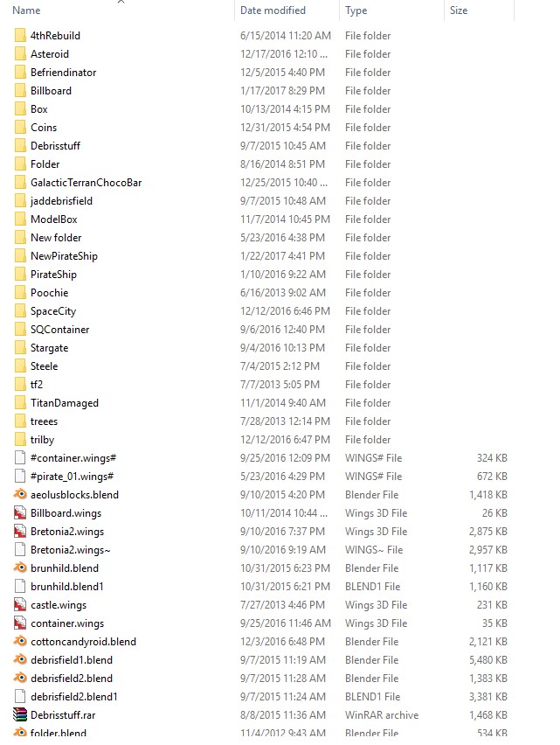This screenshot has width=560, height=745.
Task: Select the Coins folder name
Action: (x=44, y=128)
